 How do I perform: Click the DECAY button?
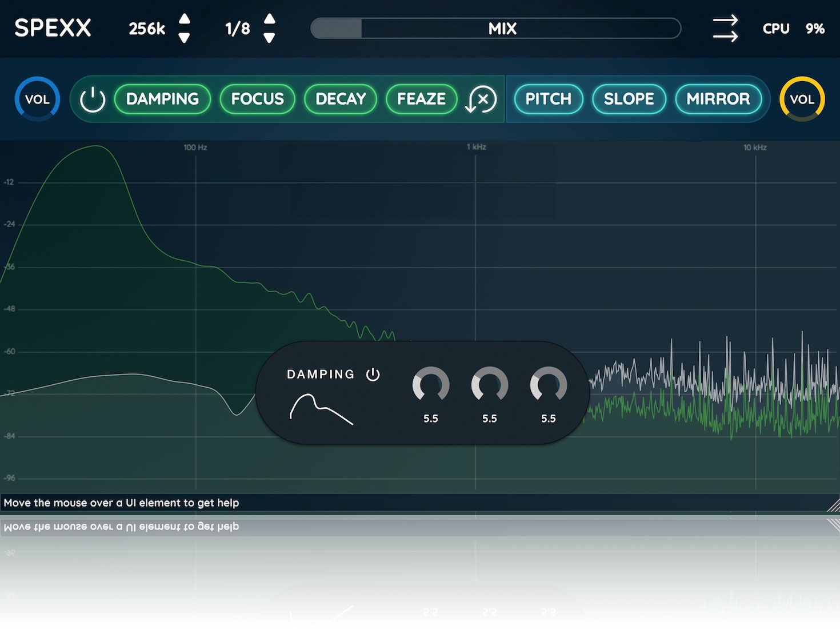(x=341, y=99)
